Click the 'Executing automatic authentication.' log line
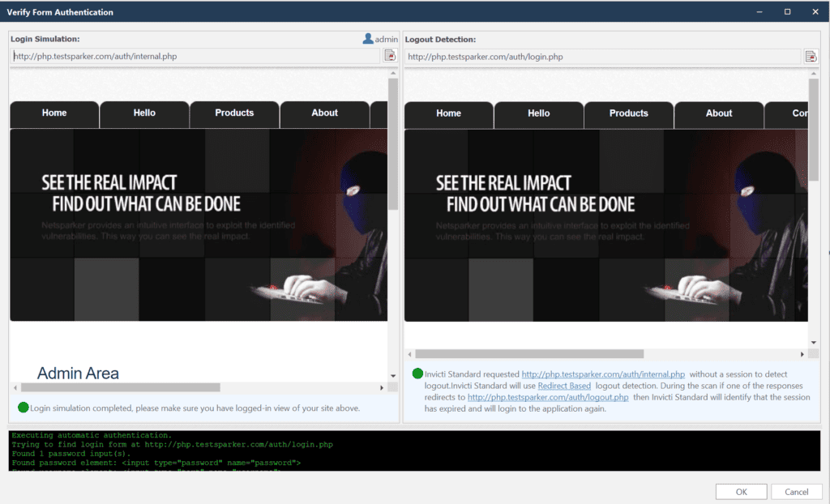The height and width of the screenshot is (504, 830). 92,435
